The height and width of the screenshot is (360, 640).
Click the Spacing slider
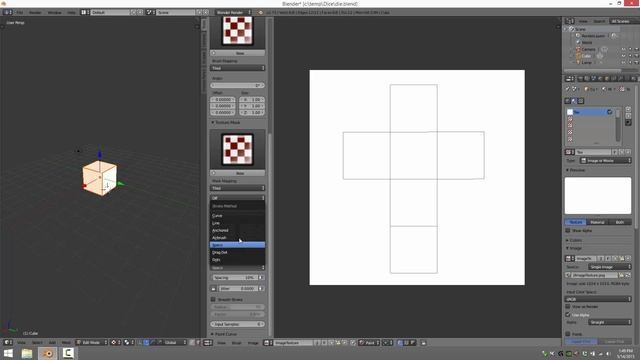pyautogui.click(x=235, y=278)
